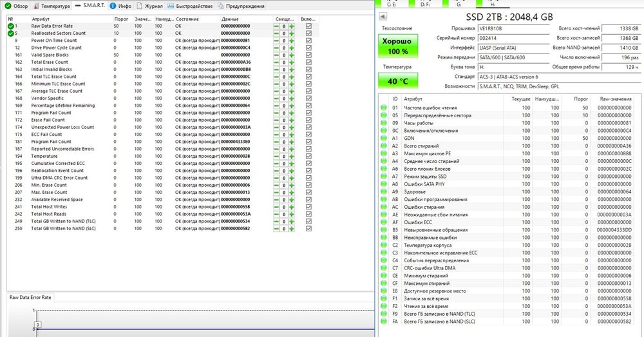The image size is (644, 337).
Task: Switch to the Температура tab
Action: tap(52, 6)
